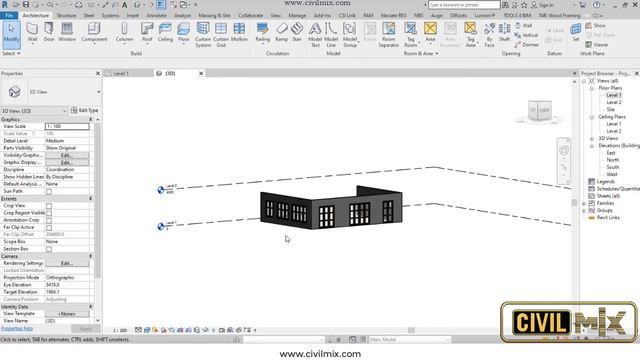This screenshot has width=640, height=360.
Task: Open the Model Text tool
Action: pos(315,35)
